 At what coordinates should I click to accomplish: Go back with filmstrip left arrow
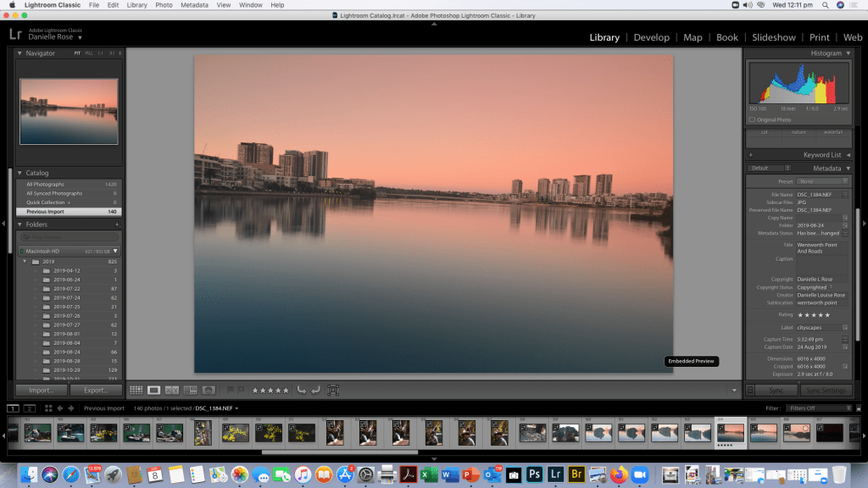click(x=59, y=408)
